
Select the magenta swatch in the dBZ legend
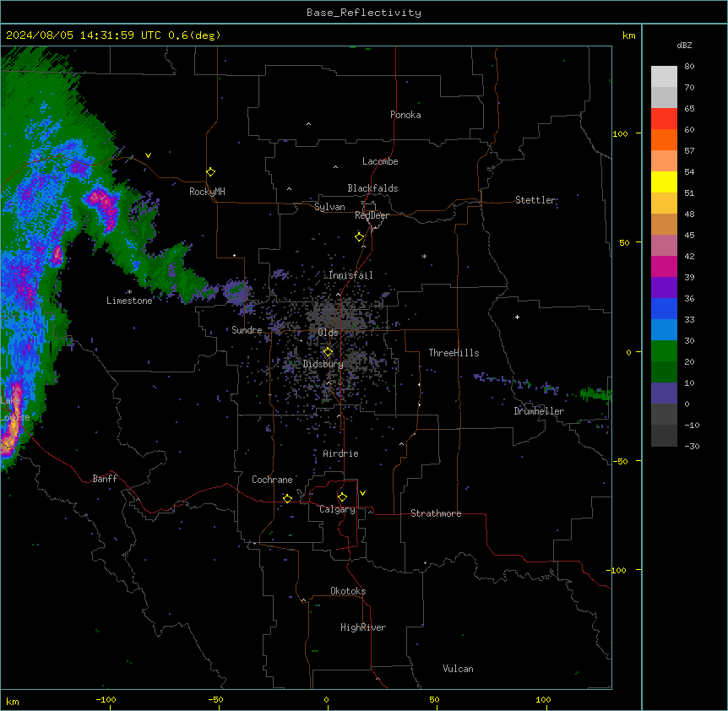(x=664, y=266)
